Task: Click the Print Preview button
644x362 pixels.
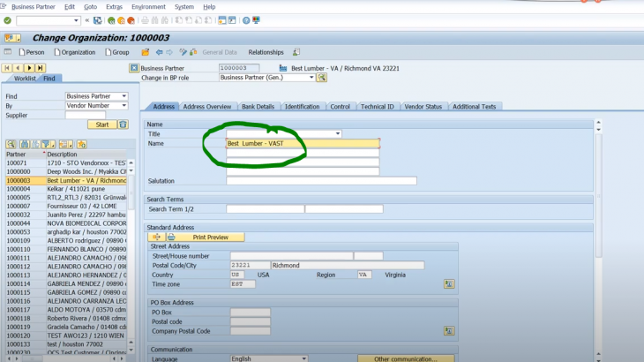Action: (210, 238)
